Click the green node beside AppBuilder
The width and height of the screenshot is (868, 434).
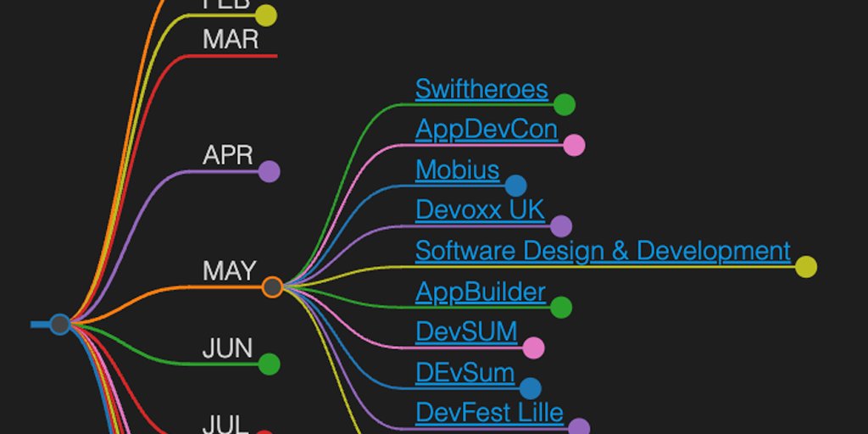point(561,307)
